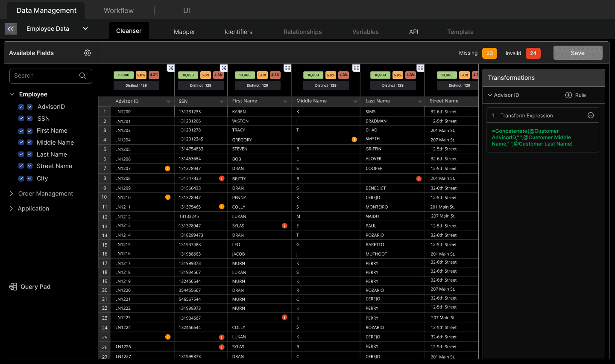This screenshot has height=364, width=615.
Task: Open the Template tab
Action: coord(460,32)
